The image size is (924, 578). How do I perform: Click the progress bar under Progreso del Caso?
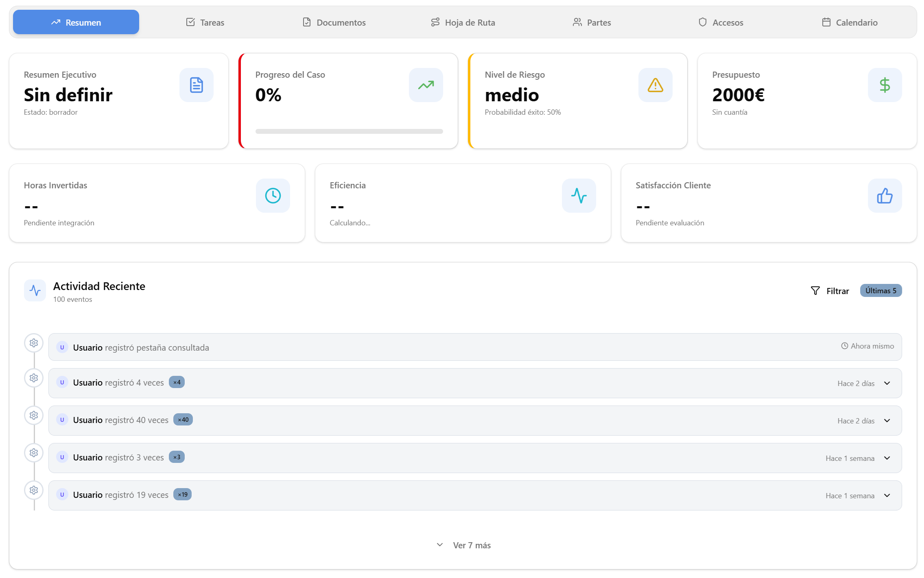[x=349, y=131]
